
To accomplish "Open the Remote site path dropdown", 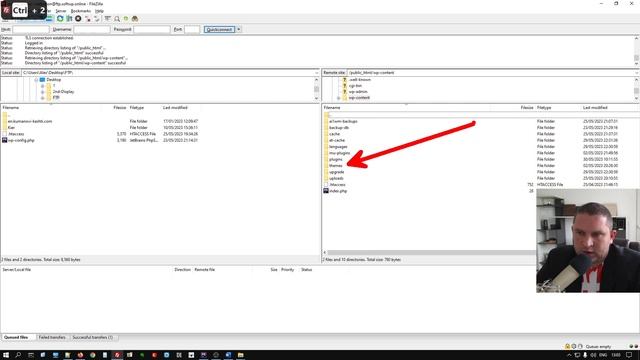I will coord(636,73).
